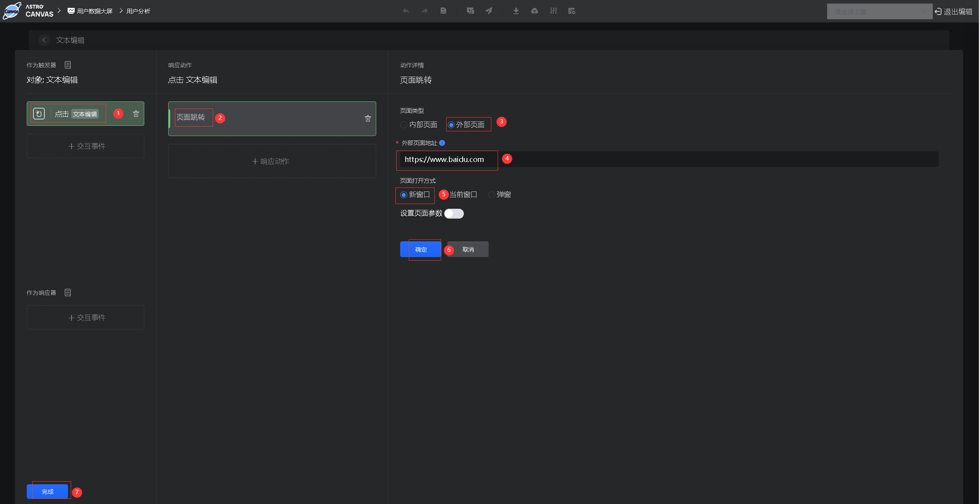The height and width of the screenshot is (504, 980).
Task: Click the save disk icon
Action: click(x=443, y=11)
